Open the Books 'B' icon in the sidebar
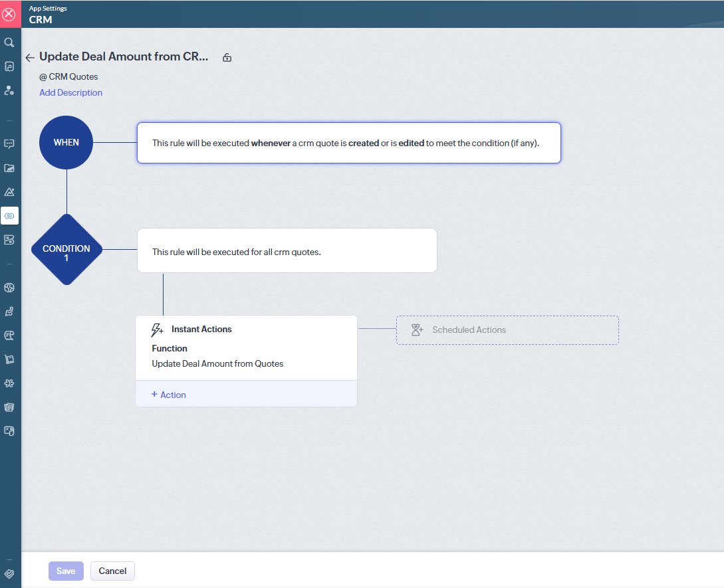 coord(9,240)
